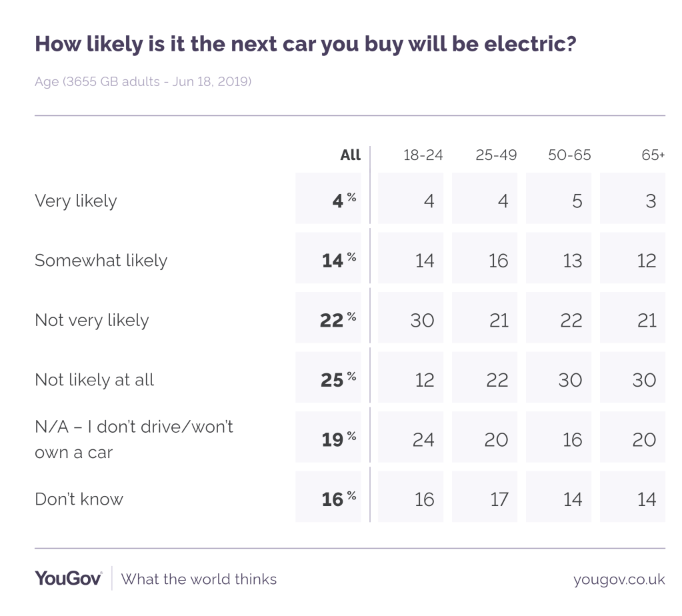This screenshot has height=616, width=682.
Task: Click the 'Not likely at all' row label
Action: (x=95, y=380)
